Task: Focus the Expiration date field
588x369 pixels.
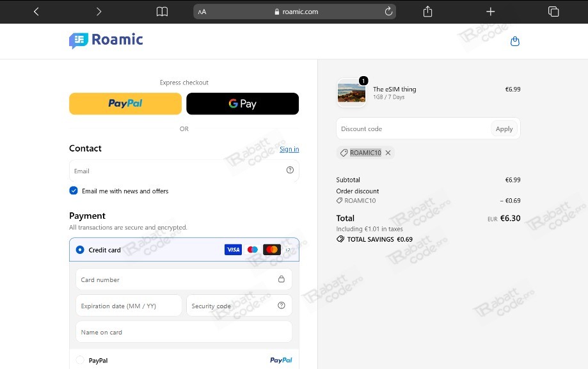Action: [129, 306]
